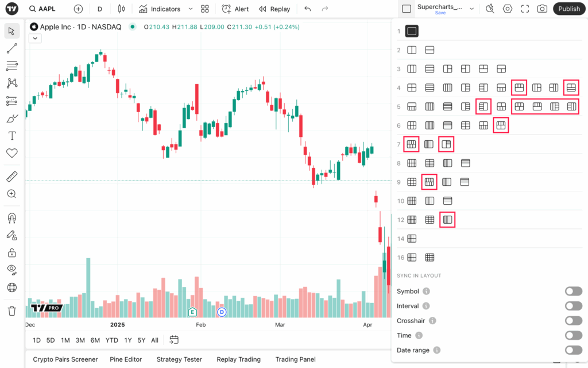Turn on Crosshair sync toggle
588x368 pixels.
click(x=574, y=321)
